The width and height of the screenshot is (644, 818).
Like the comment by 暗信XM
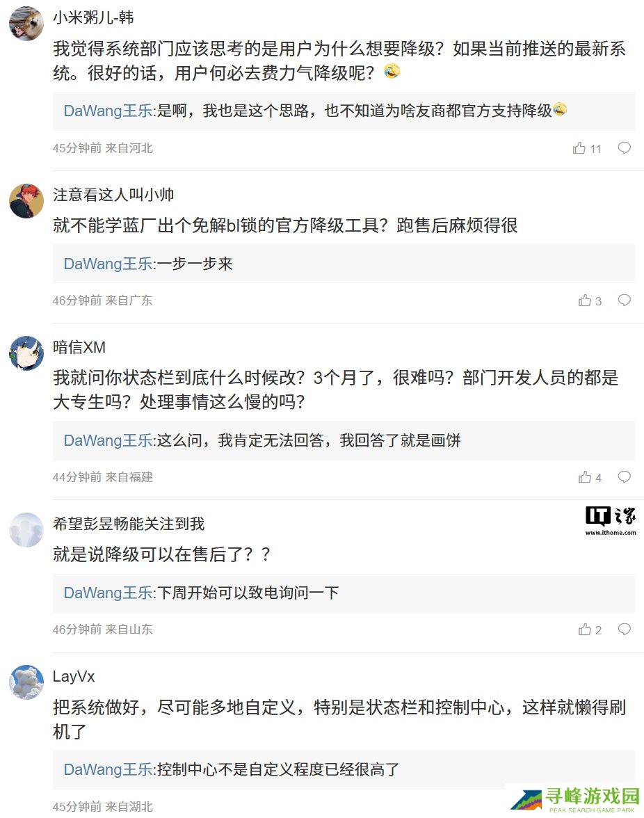(x=585, y=477)
